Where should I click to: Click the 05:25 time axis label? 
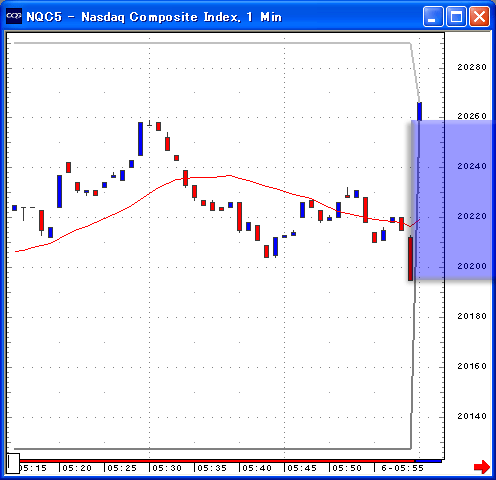tap(122, 468)
